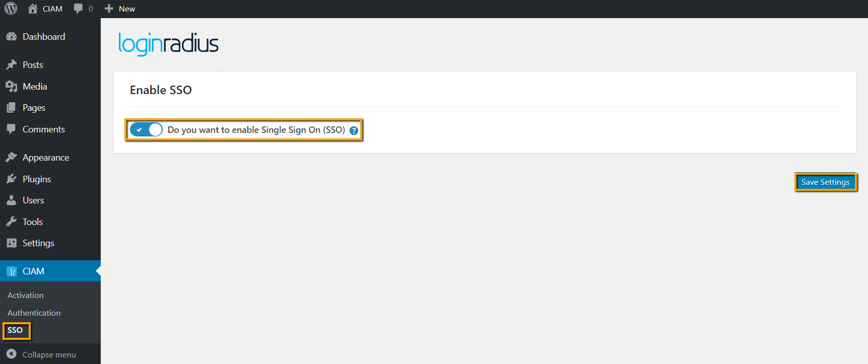Open the Users menu
The width and height of the screenshot is (868, 364).
point(33,200)
